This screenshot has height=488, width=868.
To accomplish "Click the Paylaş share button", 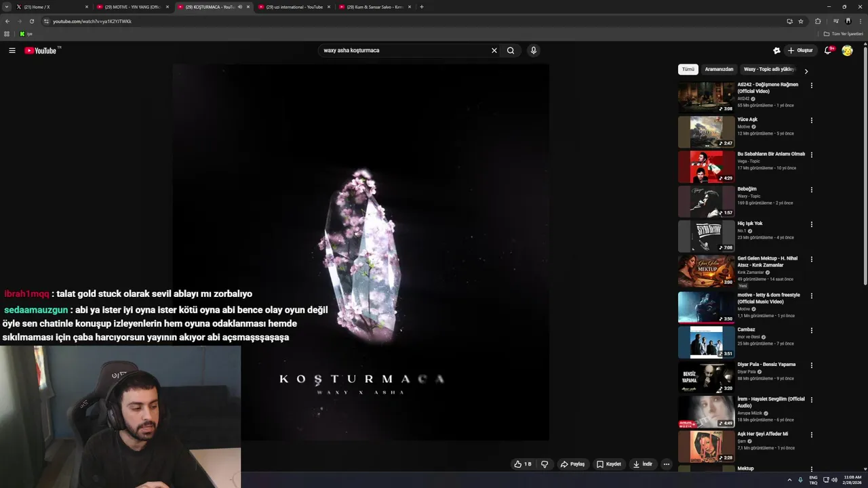I will (x=572, y=464).
